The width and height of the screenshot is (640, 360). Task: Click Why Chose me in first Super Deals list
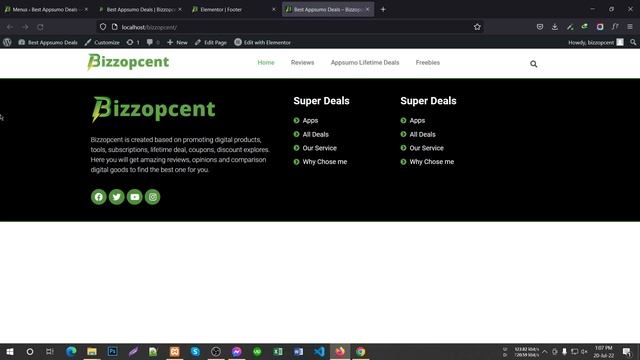325,162
